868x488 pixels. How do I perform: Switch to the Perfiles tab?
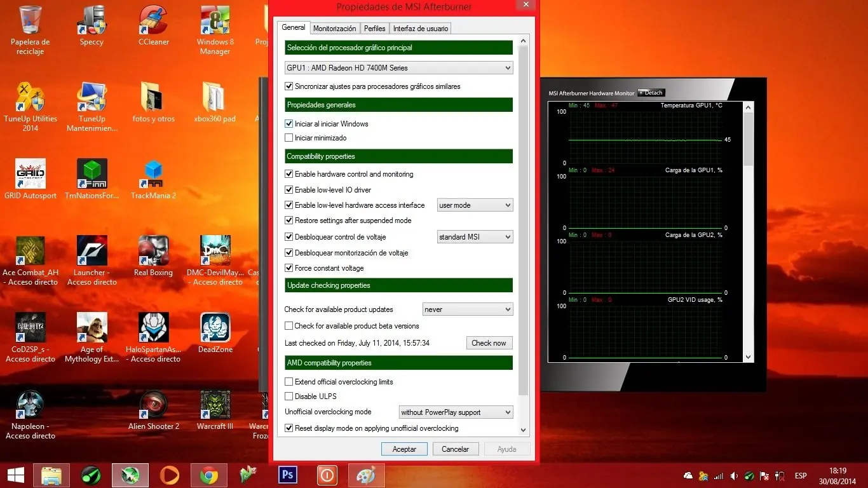tap(375, 29)
